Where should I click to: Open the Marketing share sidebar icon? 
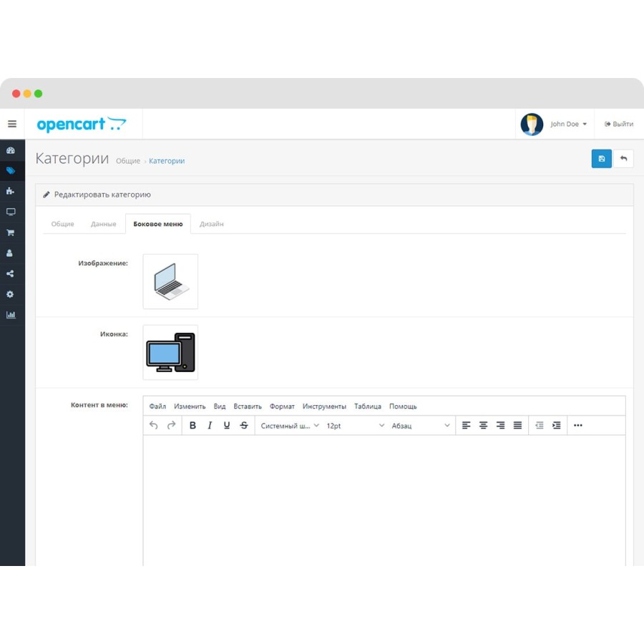[x=10, y=273]
